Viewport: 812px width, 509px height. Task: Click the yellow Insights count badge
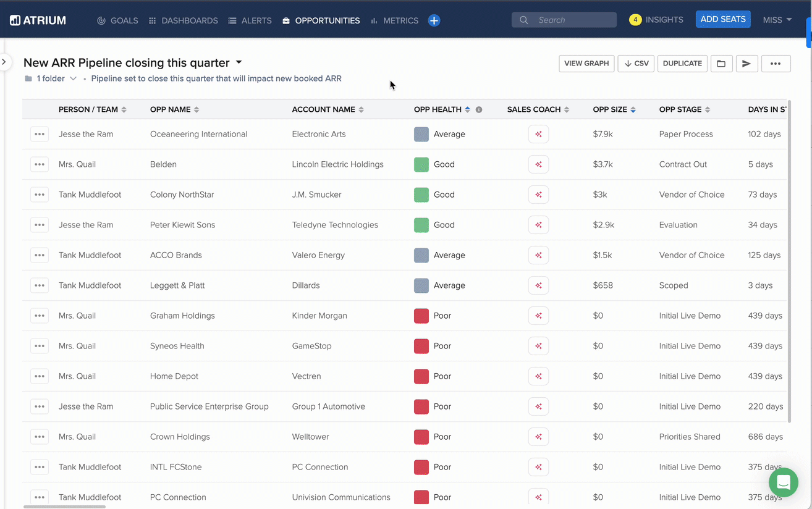tap(635, 20)
